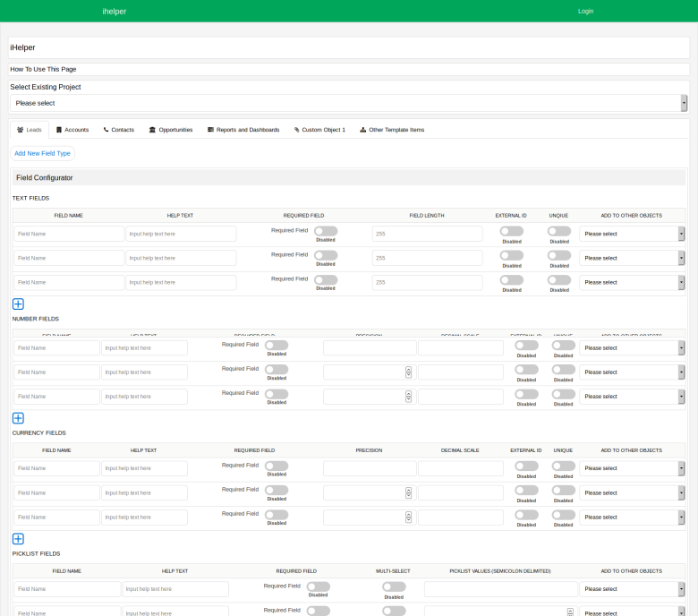
Task: Enable Unique in first Text Fields row
Action: (559, 231)
